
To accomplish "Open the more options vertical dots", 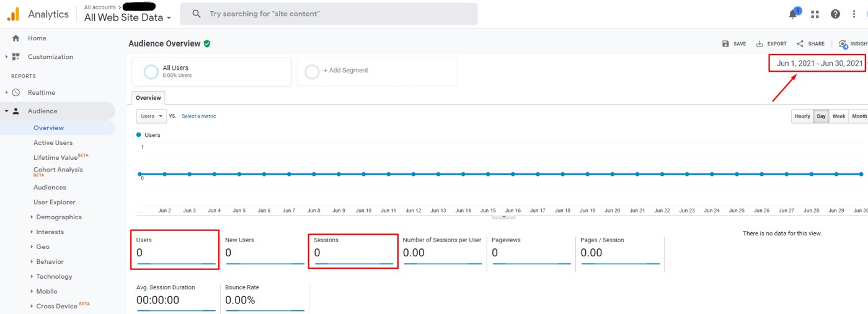I will coord(855,14).
